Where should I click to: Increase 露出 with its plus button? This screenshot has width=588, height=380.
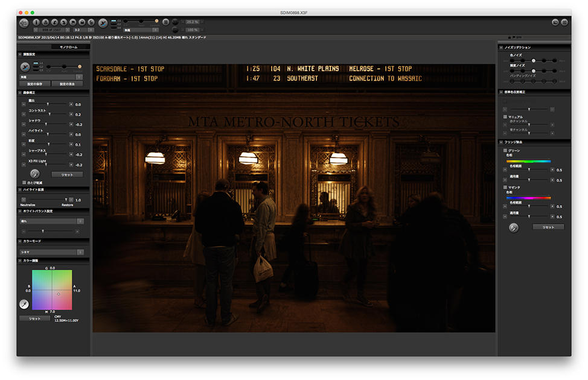pos(71,104)
